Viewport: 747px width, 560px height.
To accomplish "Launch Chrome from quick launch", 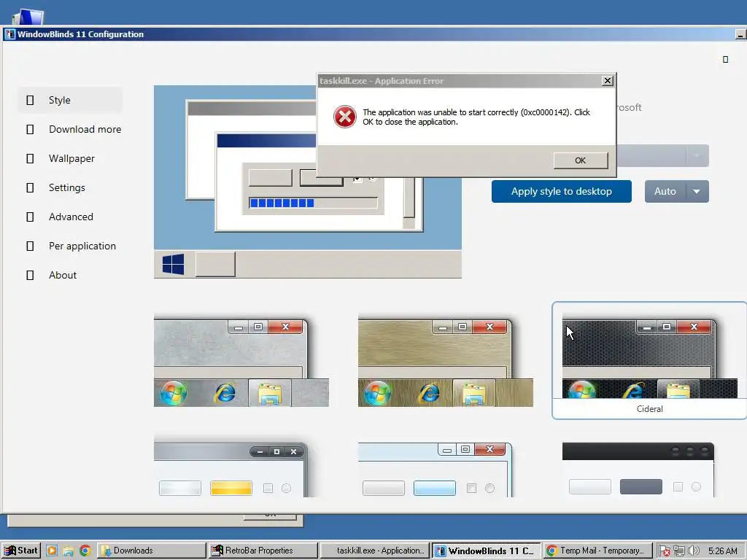I will (85, 551).
